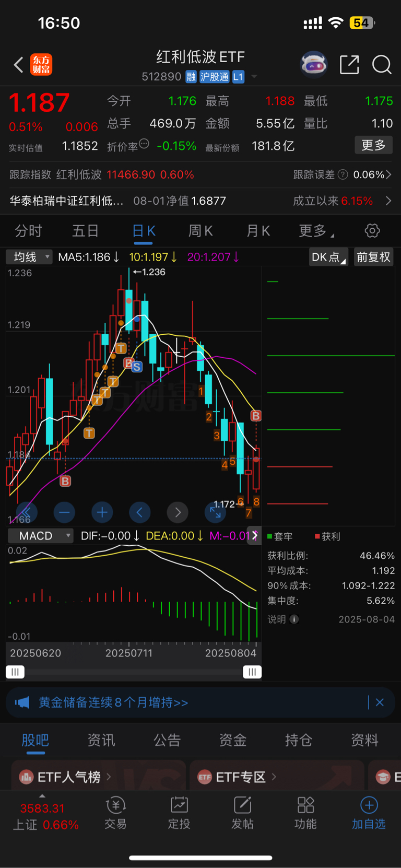Viewport: 401px width, 868px height.
Task: Toggle the L1 quote level badge
Action: pyautogui.click(x=238, y=77)
